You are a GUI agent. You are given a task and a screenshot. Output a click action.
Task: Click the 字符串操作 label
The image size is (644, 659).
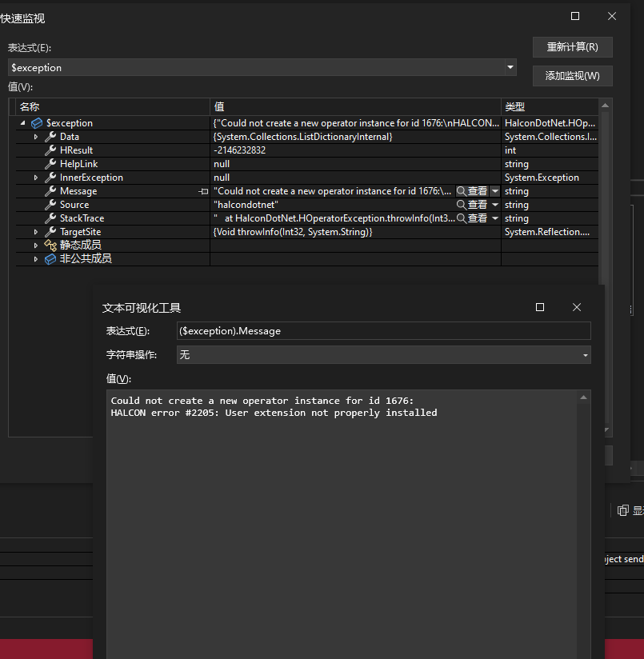click(131, 355)
